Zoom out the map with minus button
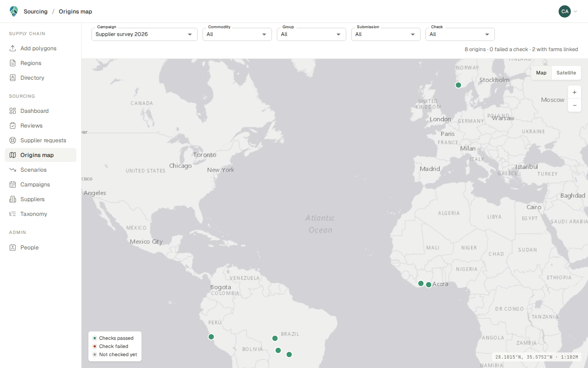 [575, 105]
